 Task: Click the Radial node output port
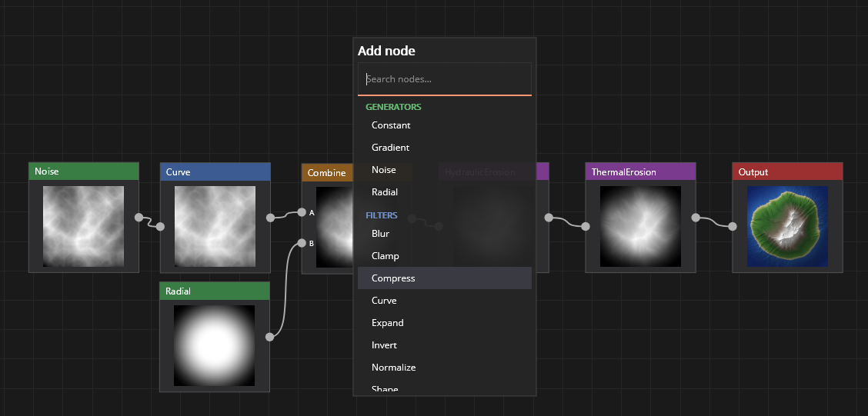[269, 337]
